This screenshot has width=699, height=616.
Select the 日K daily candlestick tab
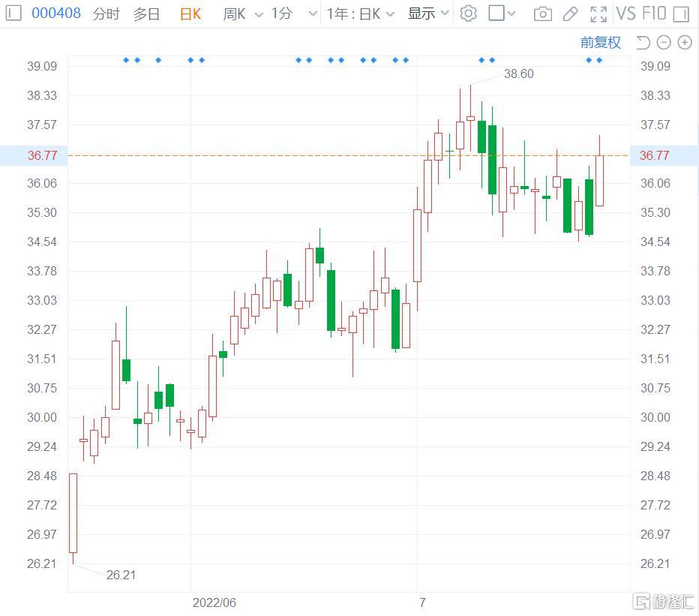pos(190,14)
